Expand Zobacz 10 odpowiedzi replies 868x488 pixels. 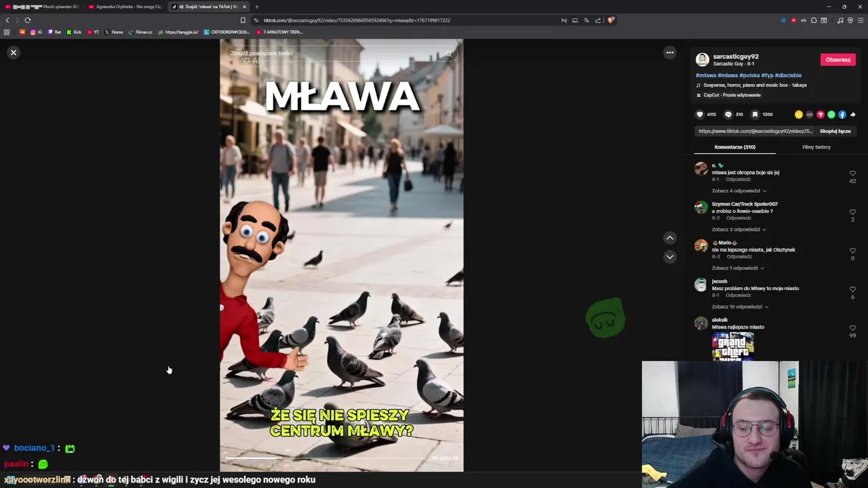point(740,307)
